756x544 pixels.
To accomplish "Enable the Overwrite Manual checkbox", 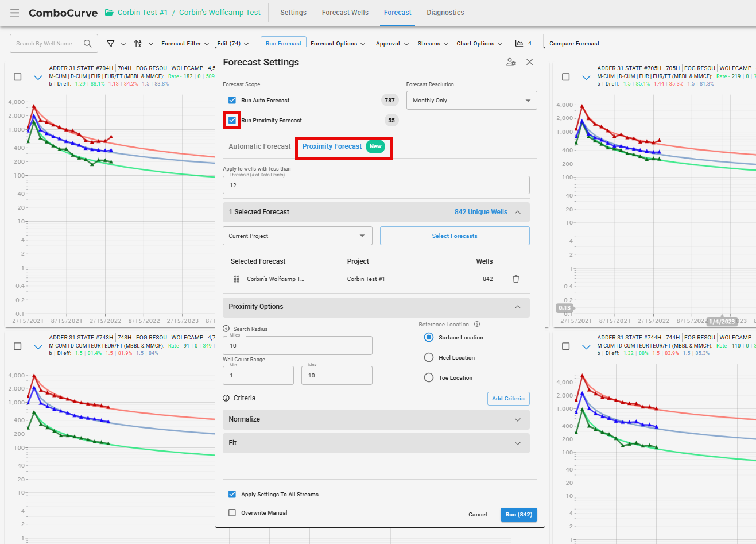I will (x=232, y=512).
